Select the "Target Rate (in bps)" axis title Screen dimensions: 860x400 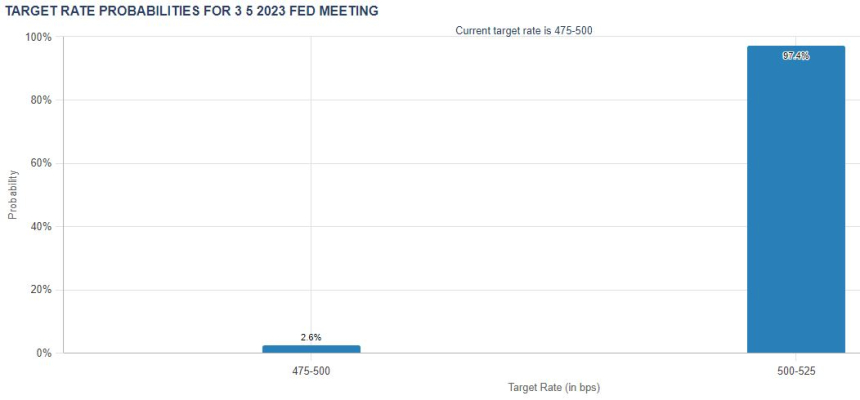tap(553, 387)
